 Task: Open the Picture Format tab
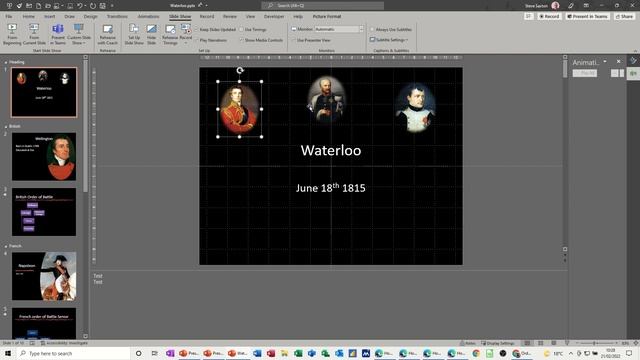pyautogui.click(x=327, y=16)
